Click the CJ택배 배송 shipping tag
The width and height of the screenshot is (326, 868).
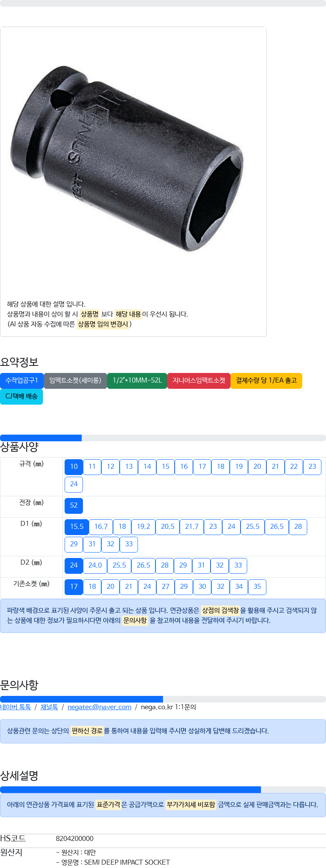[21, 396]
